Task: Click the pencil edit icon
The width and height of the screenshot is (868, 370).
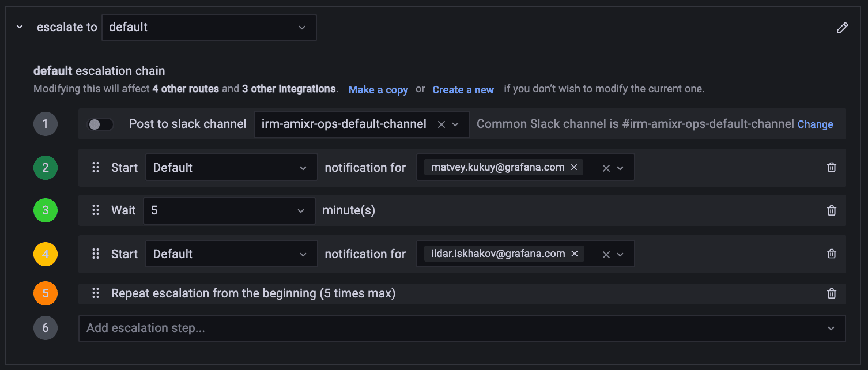Action: (x=842, y=28)
